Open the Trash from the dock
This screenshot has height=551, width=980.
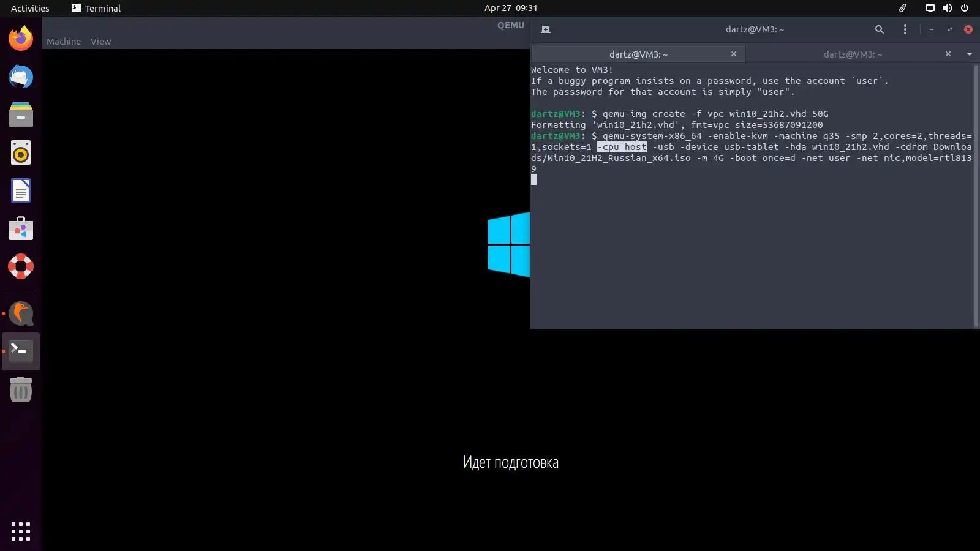[21, 389]
